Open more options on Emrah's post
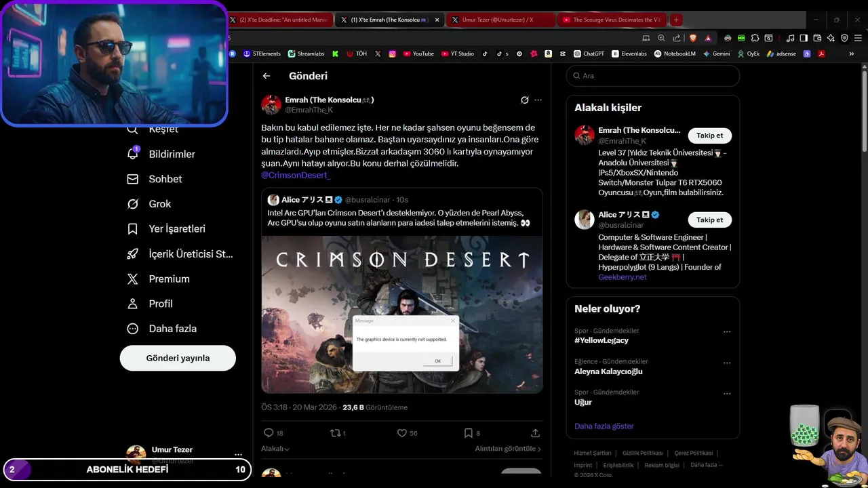 click(538, 100)
